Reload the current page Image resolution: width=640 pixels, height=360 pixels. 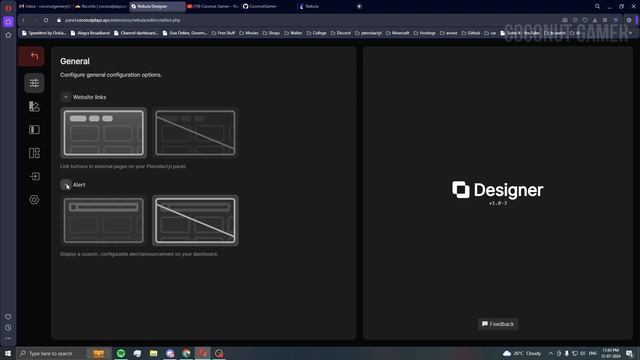46,20
